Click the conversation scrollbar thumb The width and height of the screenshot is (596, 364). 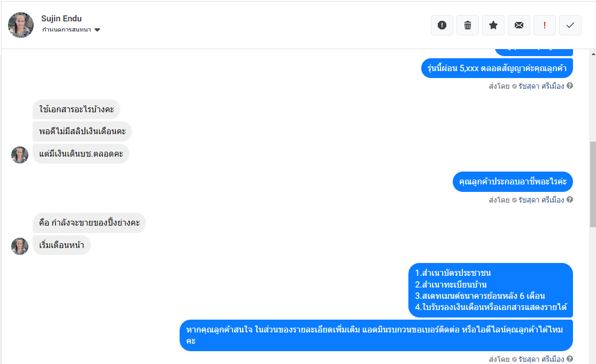[593, 184]
